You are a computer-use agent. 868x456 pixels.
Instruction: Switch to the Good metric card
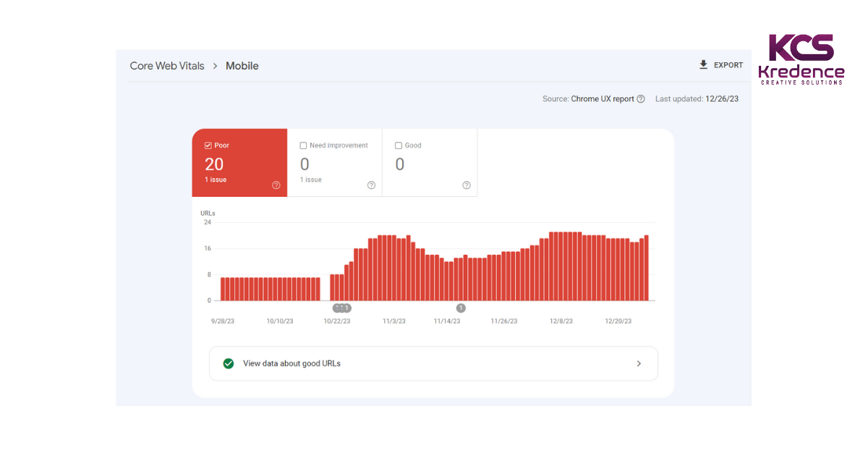430,162
